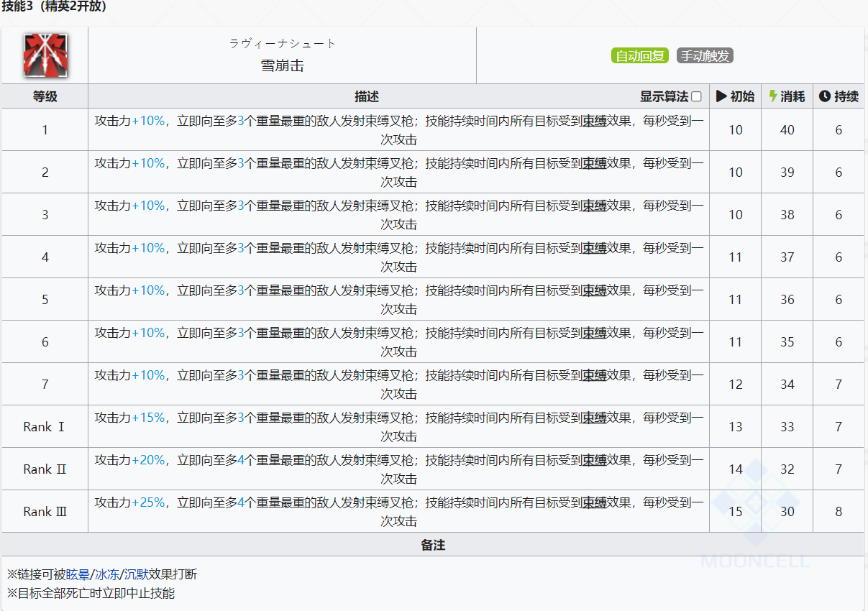The width and height of the screenshot is (868, 611).
Task: Click the 初始 play triangle icon
Action: 721,96
